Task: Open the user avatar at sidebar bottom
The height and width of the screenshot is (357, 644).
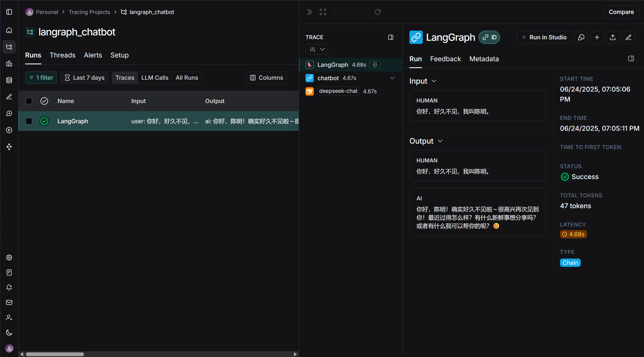Action: click(x=9, y=348)
